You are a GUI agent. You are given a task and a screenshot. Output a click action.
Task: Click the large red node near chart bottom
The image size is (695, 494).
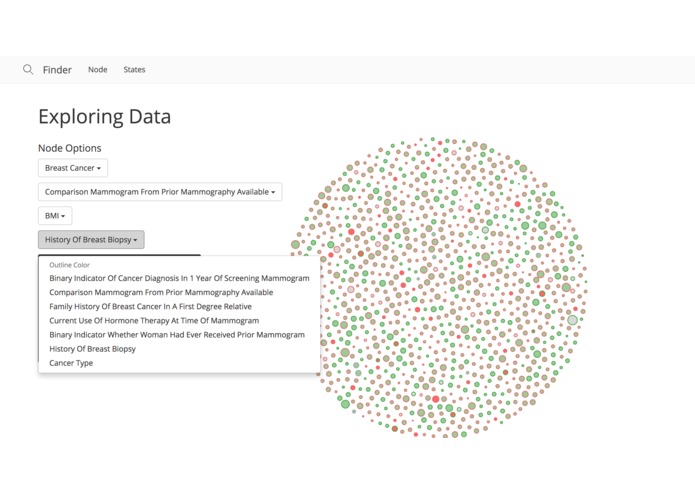(x=435, y=399)
